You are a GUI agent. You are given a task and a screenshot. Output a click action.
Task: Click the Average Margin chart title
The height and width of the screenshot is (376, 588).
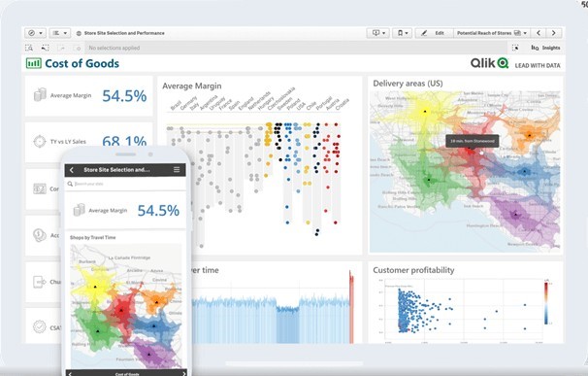coord(191,86)
